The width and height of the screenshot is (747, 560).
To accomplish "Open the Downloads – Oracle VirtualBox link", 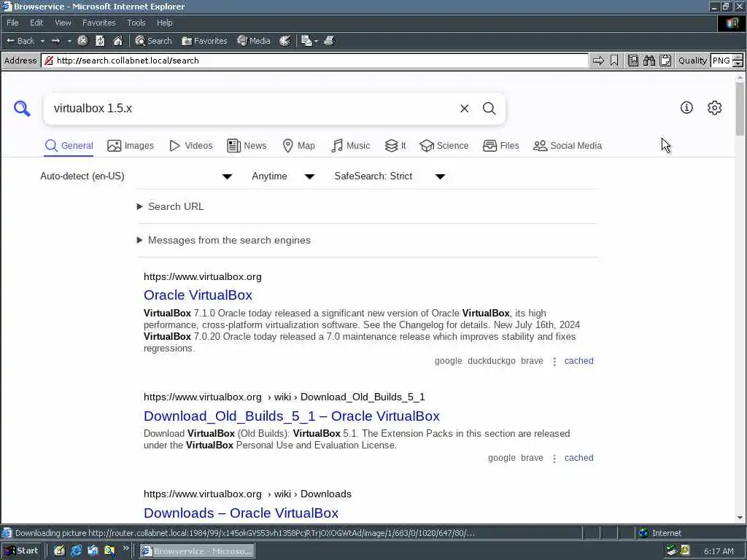I will tap(241, 513).
